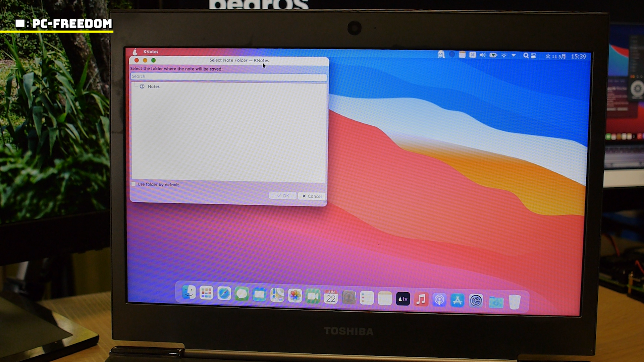
Task: Open Safari compass icon in dock
Action: [224, 294]
